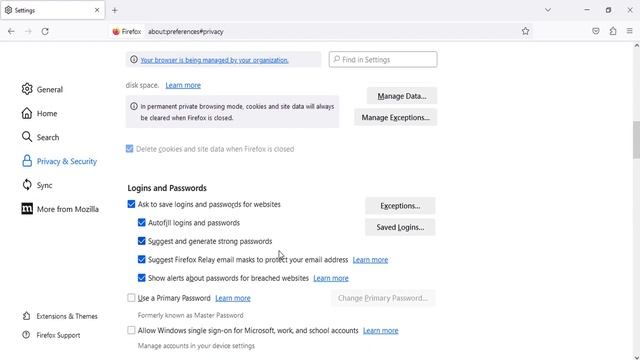Click the Firefox identity icon in address bar
The height and width of the screenshot is (360, 640).
[x=116, y=31]
